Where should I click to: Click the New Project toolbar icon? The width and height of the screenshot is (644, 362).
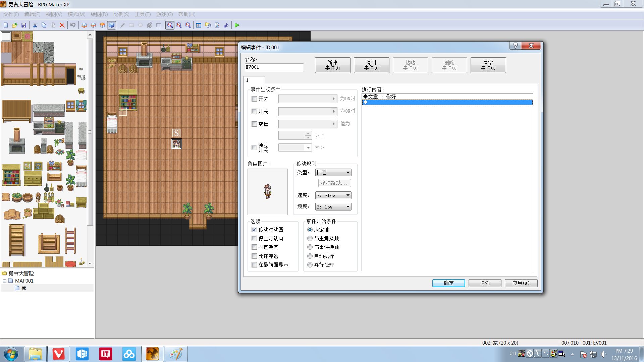coord(6,25)
